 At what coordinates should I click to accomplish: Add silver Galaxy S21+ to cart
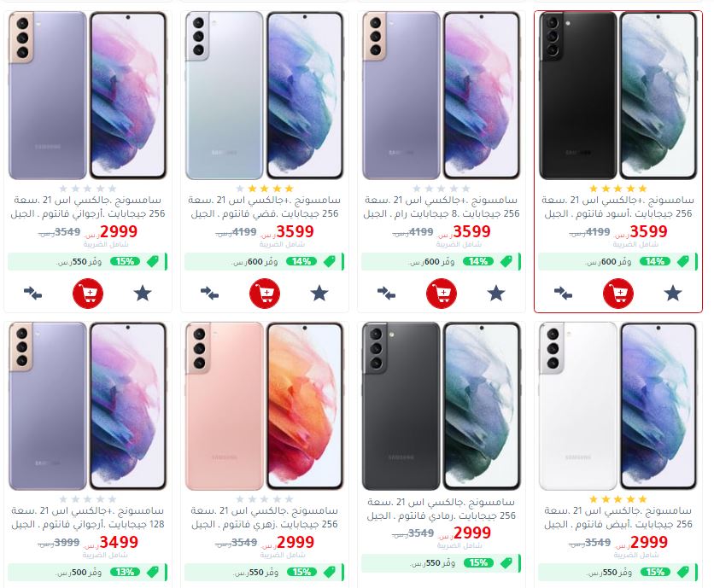pos(265,293)
